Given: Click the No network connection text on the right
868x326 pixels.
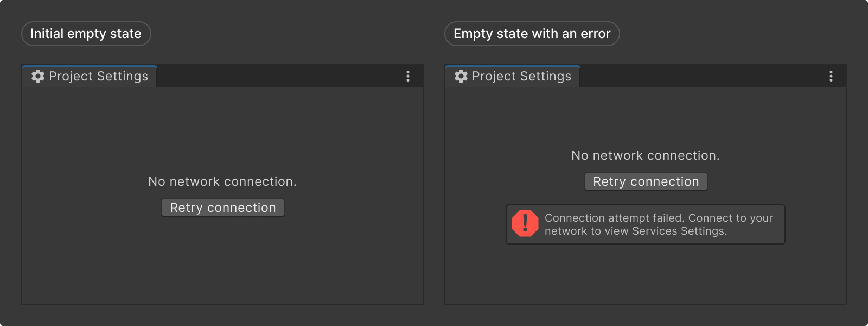Looking at the screenshot, I should (644, 155).
